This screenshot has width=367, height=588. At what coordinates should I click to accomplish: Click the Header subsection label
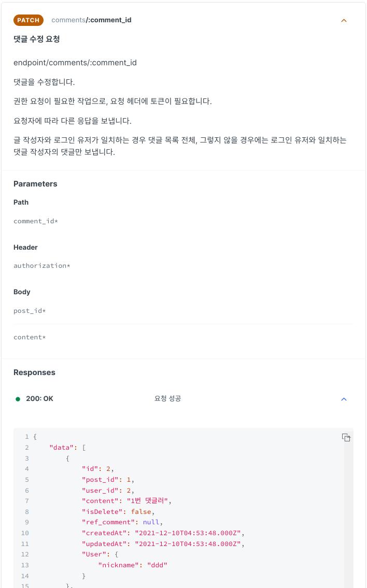(25, 248)
